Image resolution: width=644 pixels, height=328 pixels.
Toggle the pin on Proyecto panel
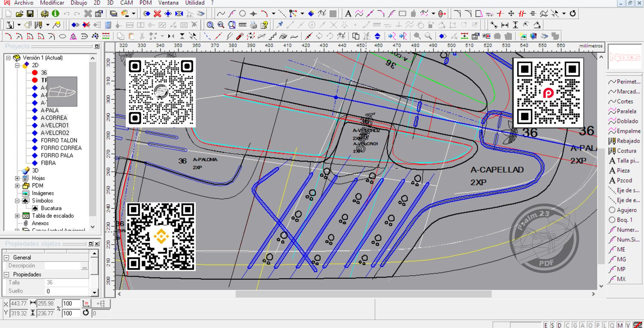point(97,46)
